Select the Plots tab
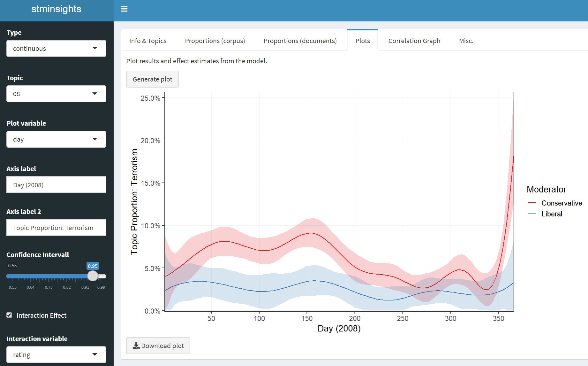The height and width of the screenshot is (366, 588). tap(363, 41)
